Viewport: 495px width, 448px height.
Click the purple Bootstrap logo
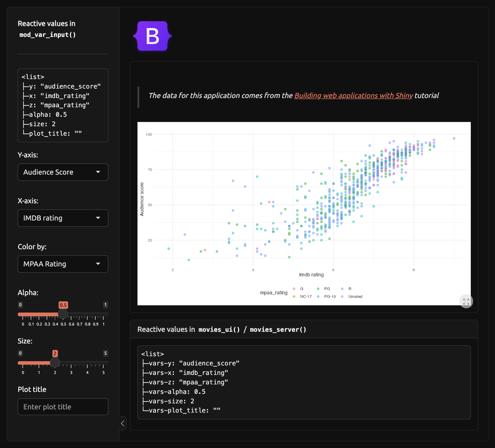pos(152,36)
